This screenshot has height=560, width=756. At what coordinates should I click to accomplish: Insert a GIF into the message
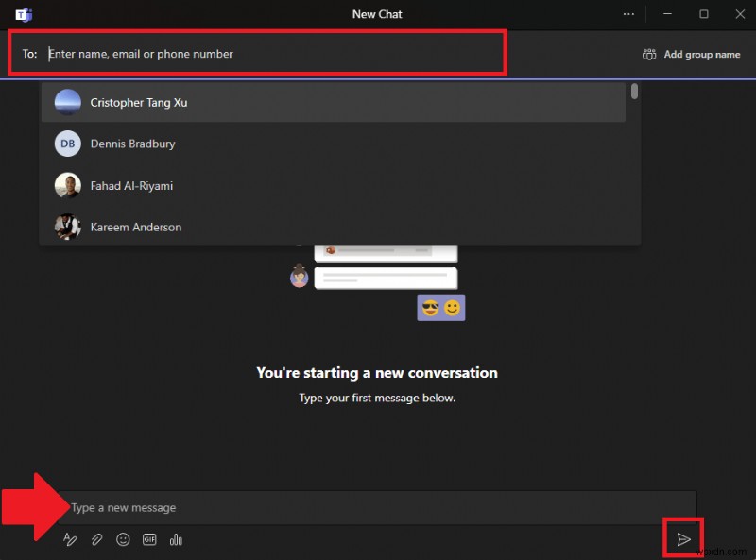pyautogui.click(x=149, y=539)
